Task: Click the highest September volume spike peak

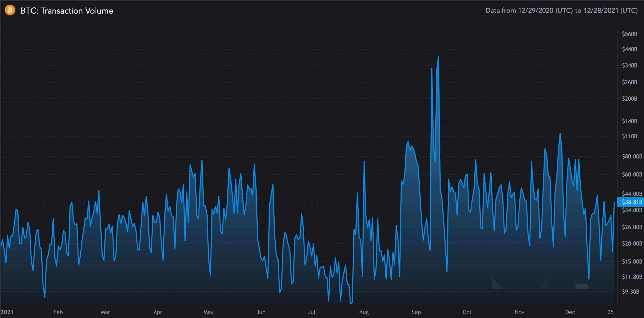Action: [x=438, y=56]
